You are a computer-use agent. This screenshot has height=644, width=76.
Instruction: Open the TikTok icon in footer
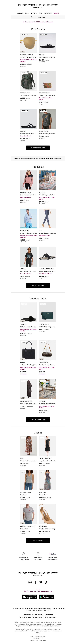tap(46, 582)
